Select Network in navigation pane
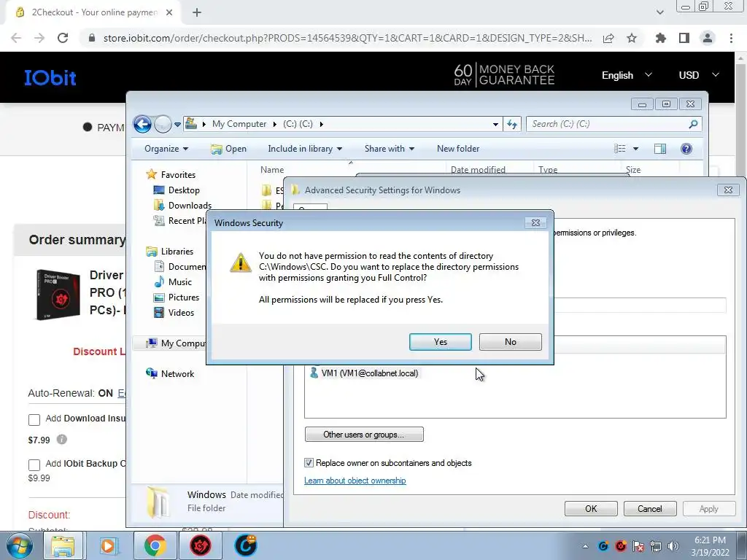Screen dimensions: 747x560 (170, 374)
